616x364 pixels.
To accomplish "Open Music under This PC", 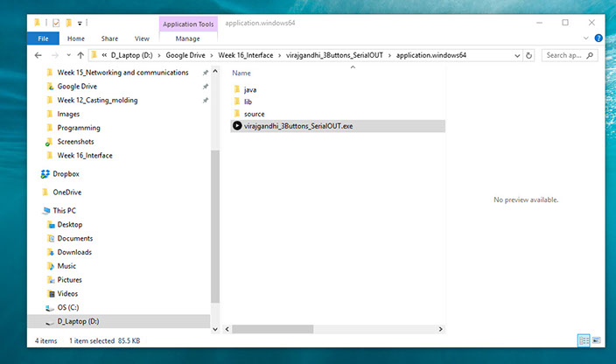I will [x=66, y=266].
